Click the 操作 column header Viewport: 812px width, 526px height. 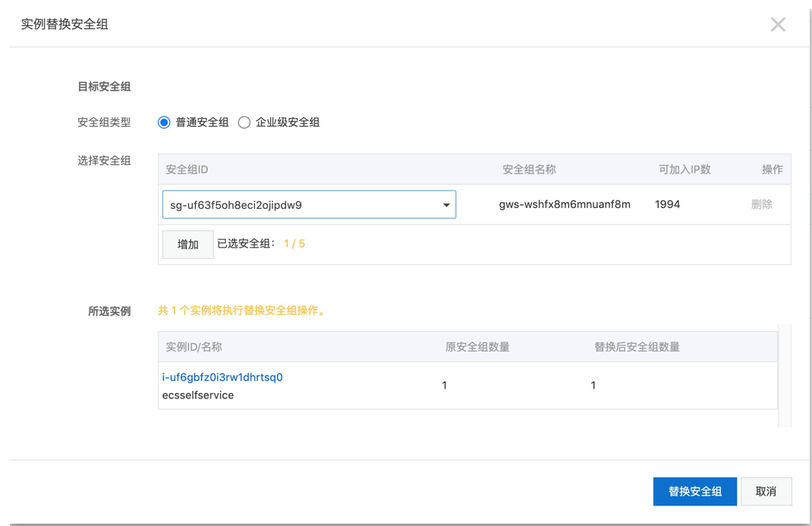pyautogui.click(x=772, y=169)
